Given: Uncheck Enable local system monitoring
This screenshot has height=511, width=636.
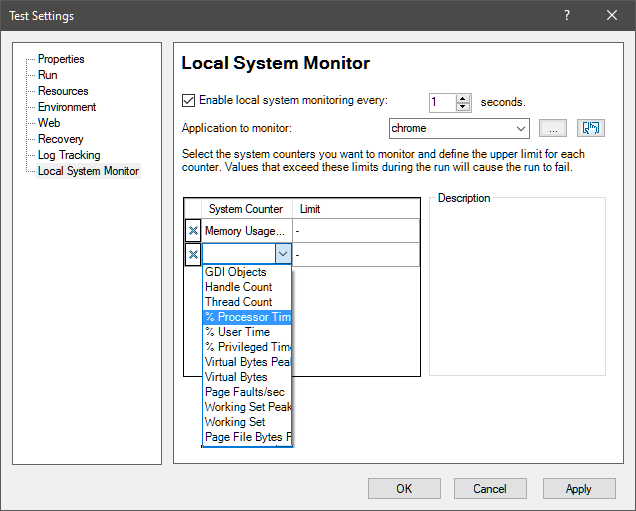Looking at the screenshot, I should pos(188,100).
